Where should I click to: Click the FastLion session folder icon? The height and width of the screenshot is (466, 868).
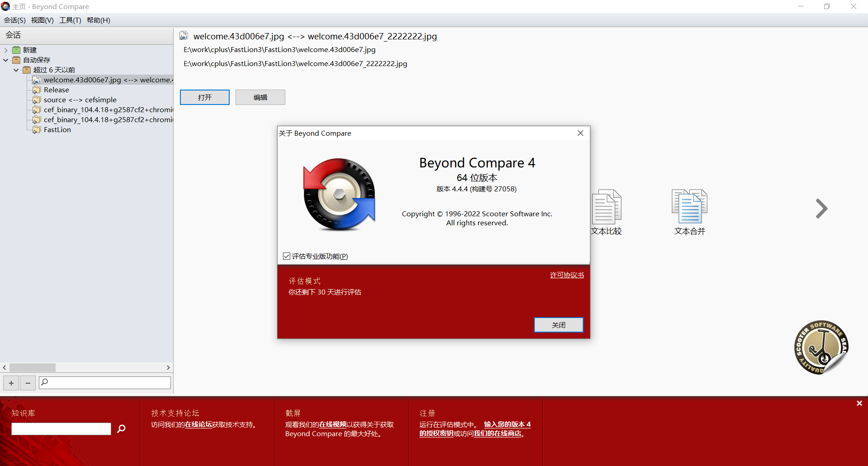pyautogui.click(x=37, y=130)
